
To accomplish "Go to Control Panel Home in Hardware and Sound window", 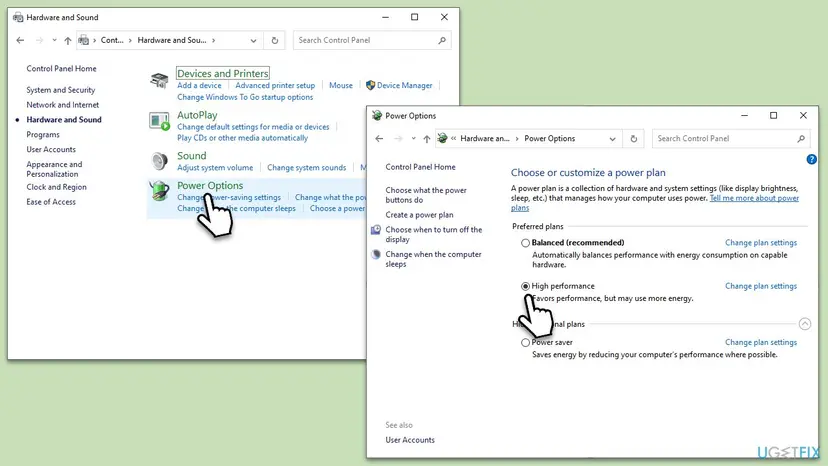I will coord(61,69).
